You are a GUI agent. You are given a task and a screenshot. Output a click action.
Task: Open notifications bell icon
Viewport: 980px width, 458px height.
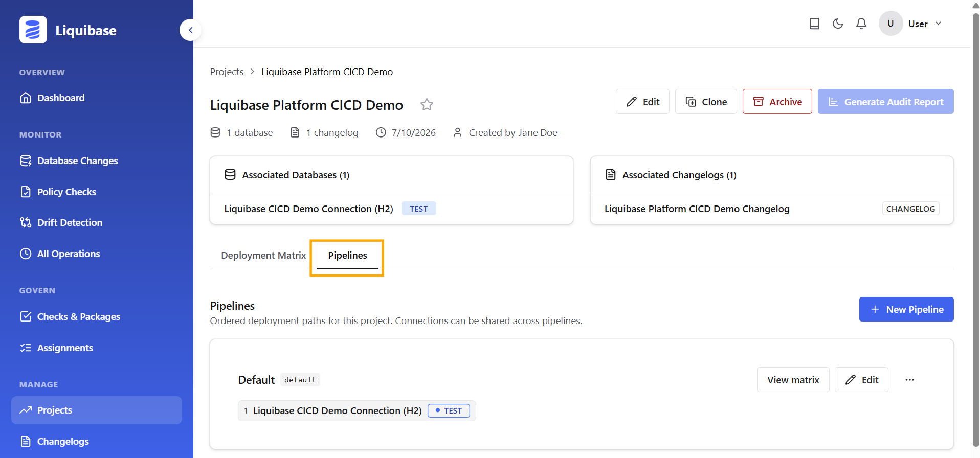[x=861, y=24]
